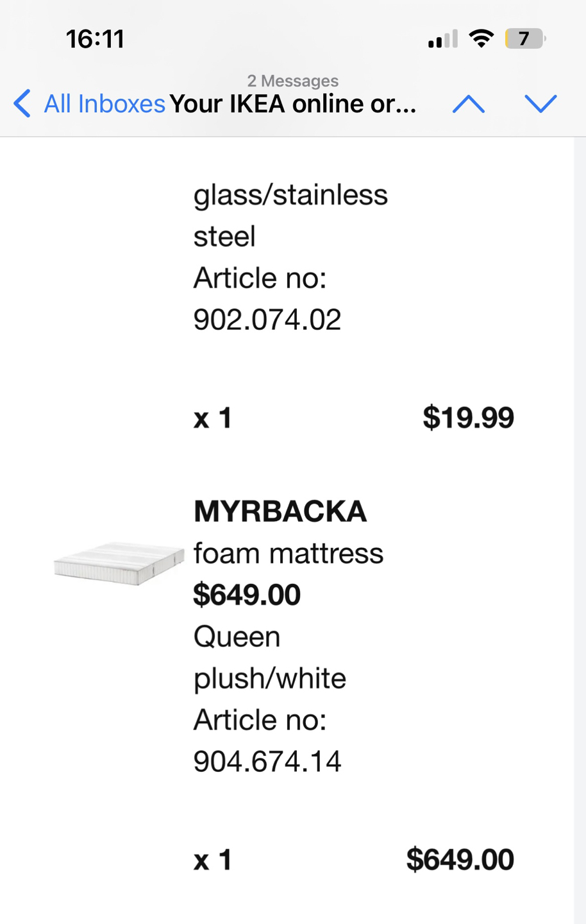Tap the blue back arrow icon

[x=22, y=103]
